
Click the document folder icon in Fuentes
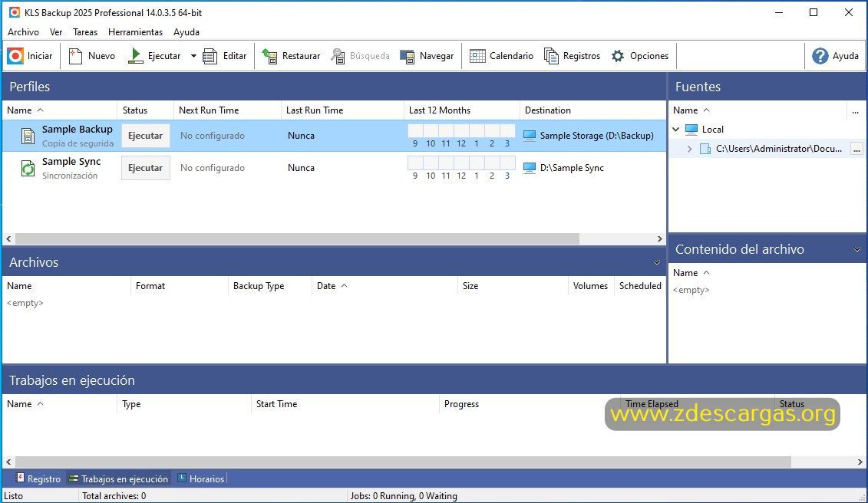pos(705,149)
